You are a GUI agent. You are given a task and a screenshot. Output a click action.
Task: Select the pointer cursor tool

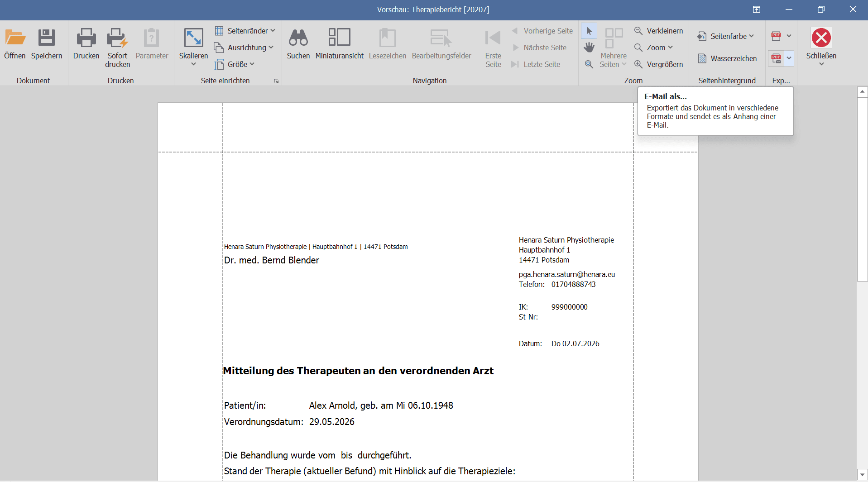pos(589,31)
